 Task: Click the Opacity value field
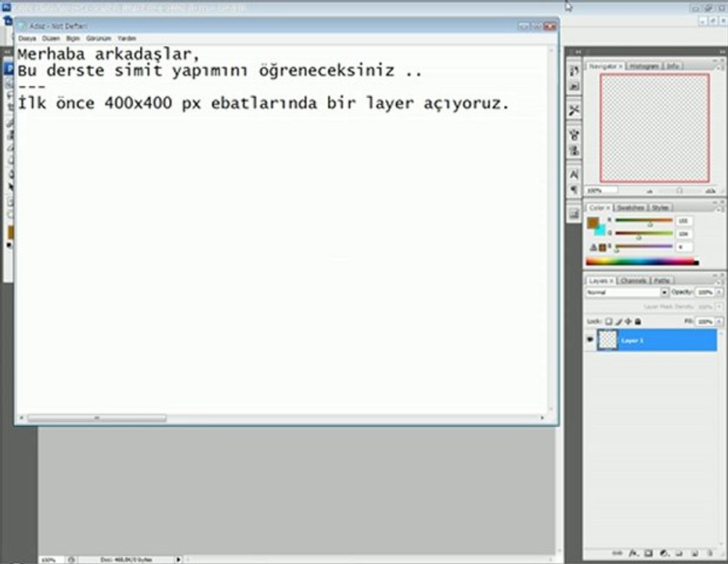point(705,292)
